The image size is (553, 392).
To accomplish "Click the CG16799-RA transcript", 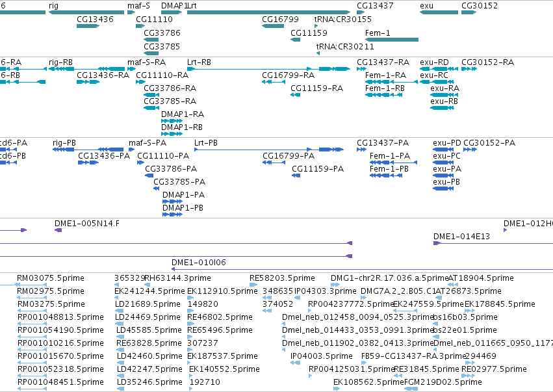I will 274,82.
